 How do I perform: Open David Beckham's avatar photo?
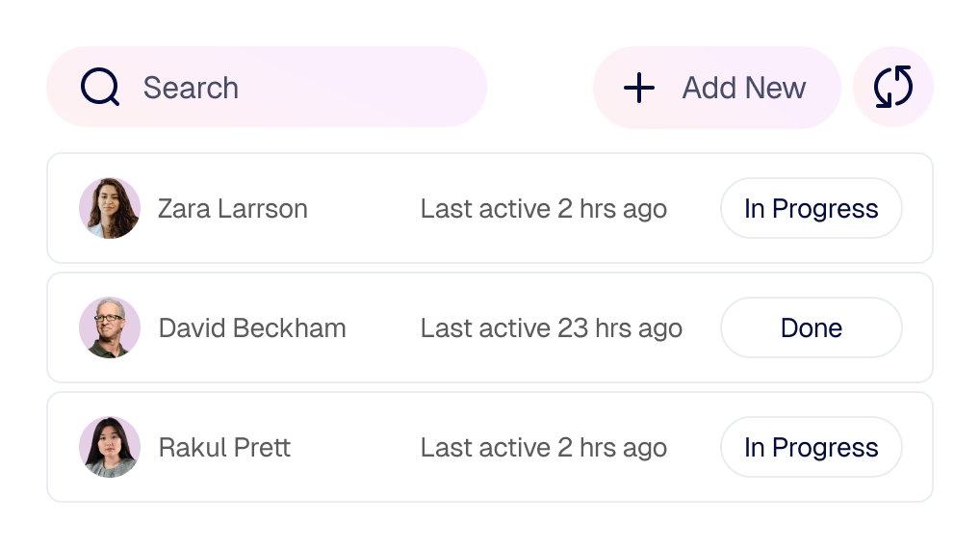110,327
